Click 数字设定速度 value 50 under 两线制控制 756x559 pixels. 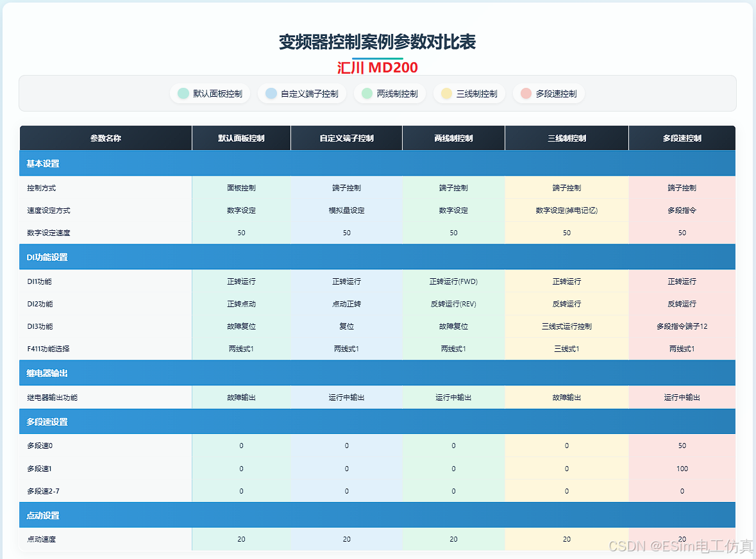coord(454,233)
